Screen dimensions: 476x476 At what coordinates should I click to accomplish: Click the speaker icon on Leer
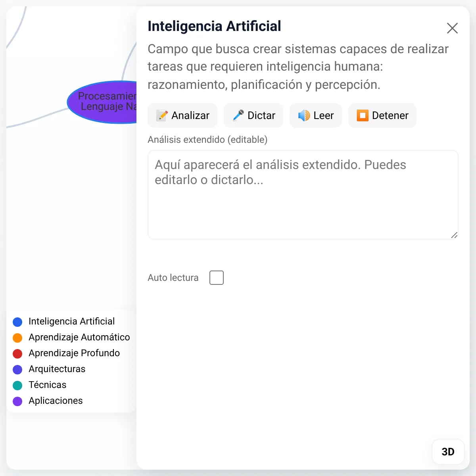[x=304, y=115]
